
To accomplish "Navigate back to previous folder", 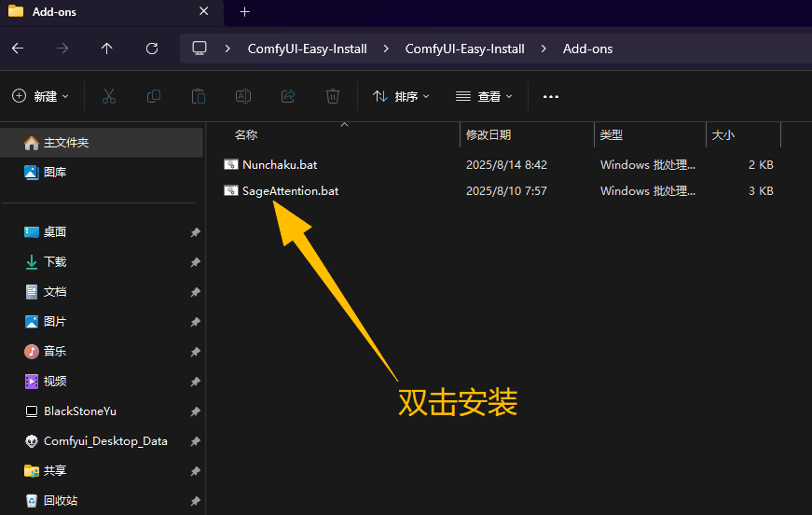I will point(18,49).
